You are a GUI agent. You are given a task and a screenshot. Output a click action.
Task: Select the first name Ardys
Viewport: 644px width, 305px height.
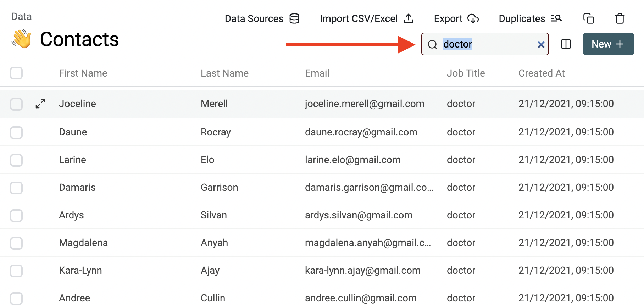[x=71, y=215]
